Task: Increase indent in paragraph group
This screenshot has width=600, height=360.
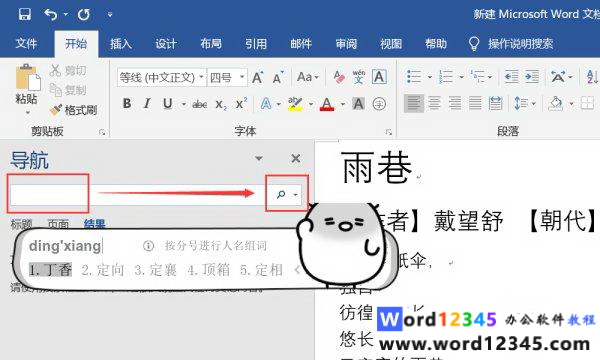Action: point(532,77)
